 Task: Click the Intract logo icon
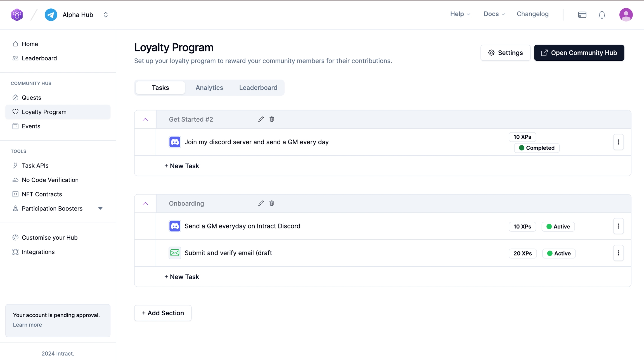pyautogui.click(x=17, y=15)
